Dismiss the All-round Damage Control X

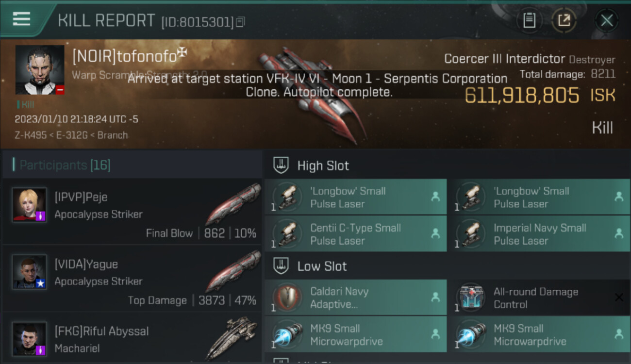point(619,298)
